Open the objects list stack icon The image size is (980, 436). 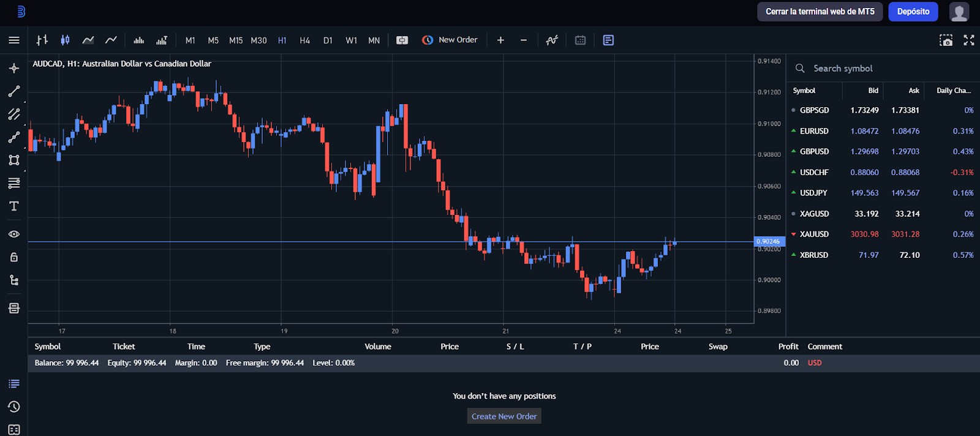(x=14, y=308)
